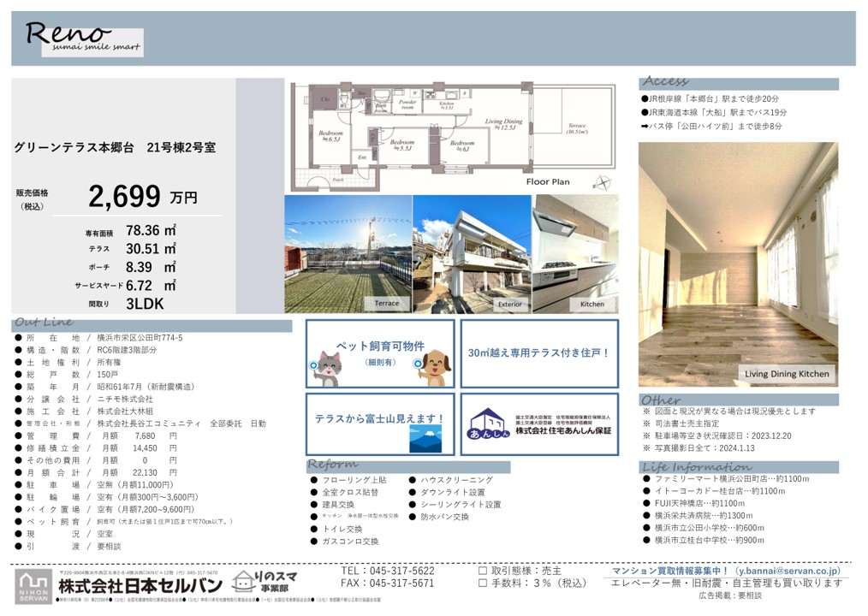Click the brown dog illustration
This screenshot has height=616, width=868.
pos(434,368)
